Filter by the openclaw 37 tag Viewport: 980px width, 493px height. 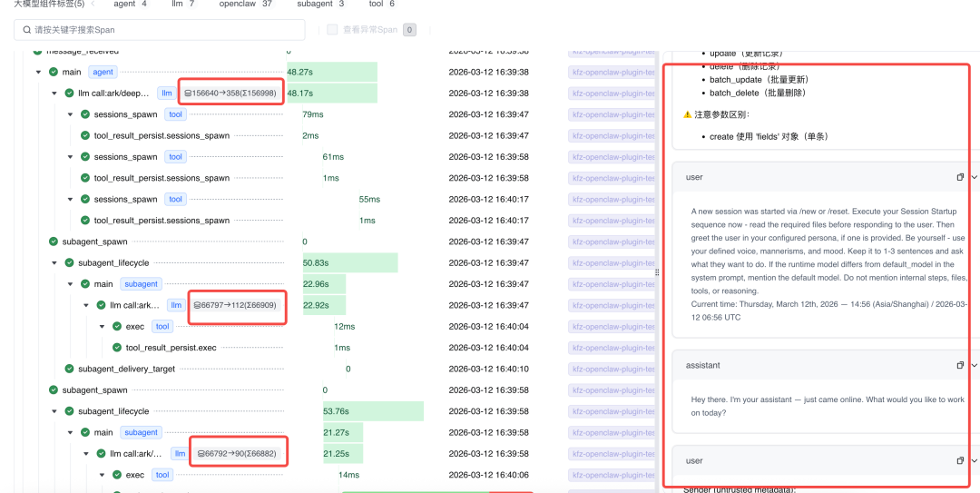click(x=245, y=4)
